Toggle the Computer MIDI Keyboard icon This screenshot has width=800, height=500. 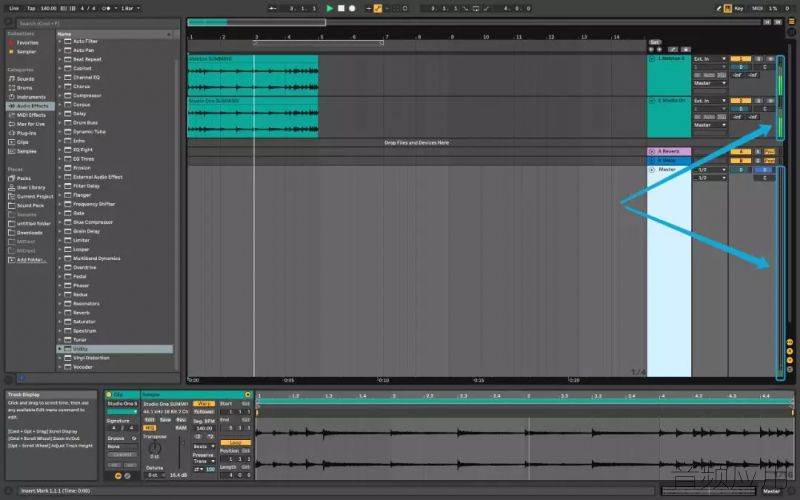click(x=728, y=8)
